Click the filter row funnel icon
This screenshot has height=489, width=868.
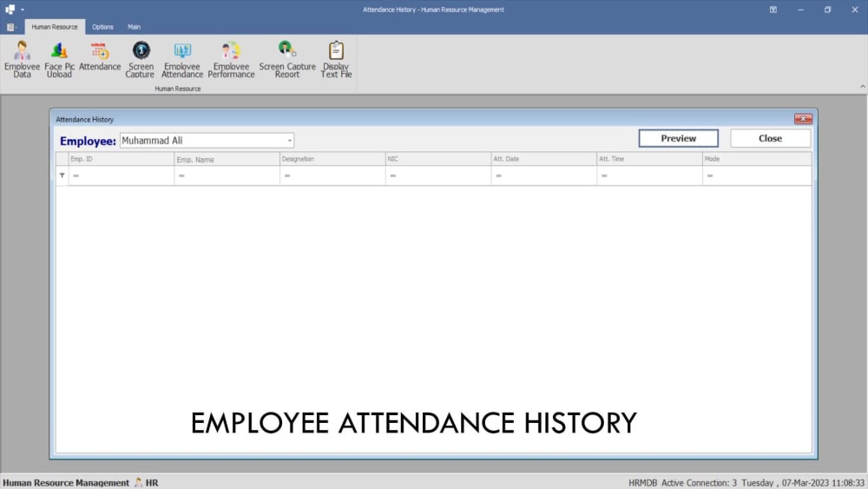pyautogui.click(x=62, y=175)
